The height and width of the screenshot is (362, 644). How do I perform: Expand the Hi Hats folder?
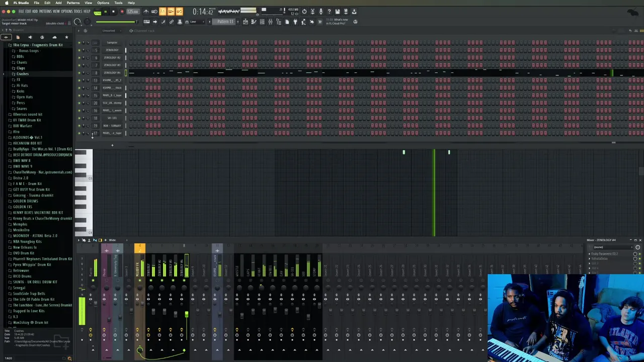(22, 85)
